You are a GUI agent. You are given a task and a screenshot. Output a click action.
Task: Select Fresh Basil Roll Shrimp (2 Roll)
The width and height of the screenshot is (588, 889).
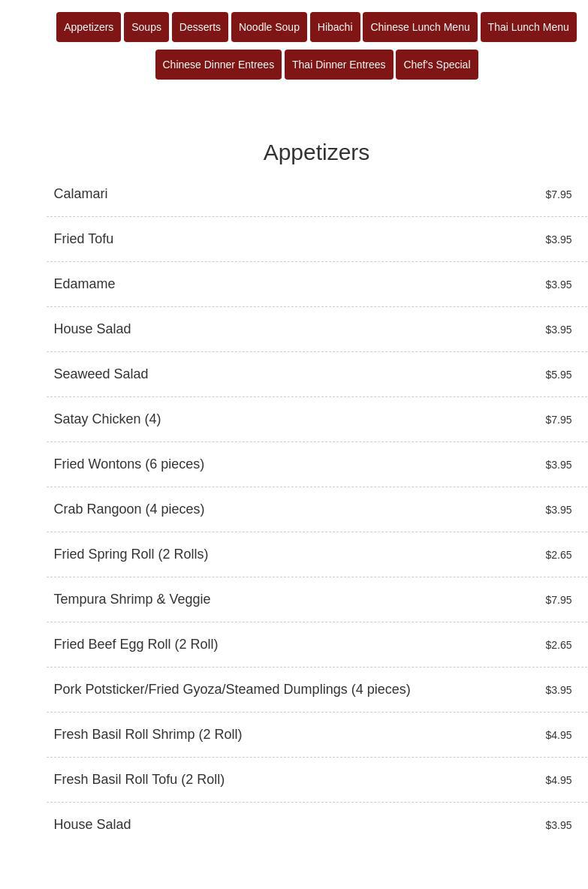click(x=148, y=734)
